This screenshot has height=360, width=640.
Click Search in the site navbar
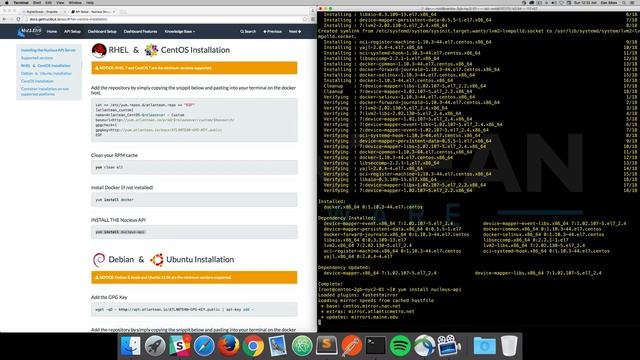coord(248,31)
